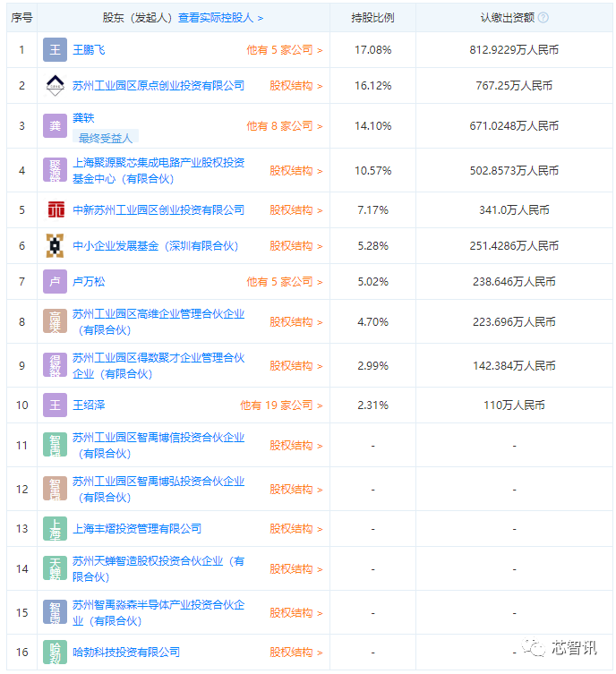Click the 天蝉 avatar icon in row 14

[55, 568]
